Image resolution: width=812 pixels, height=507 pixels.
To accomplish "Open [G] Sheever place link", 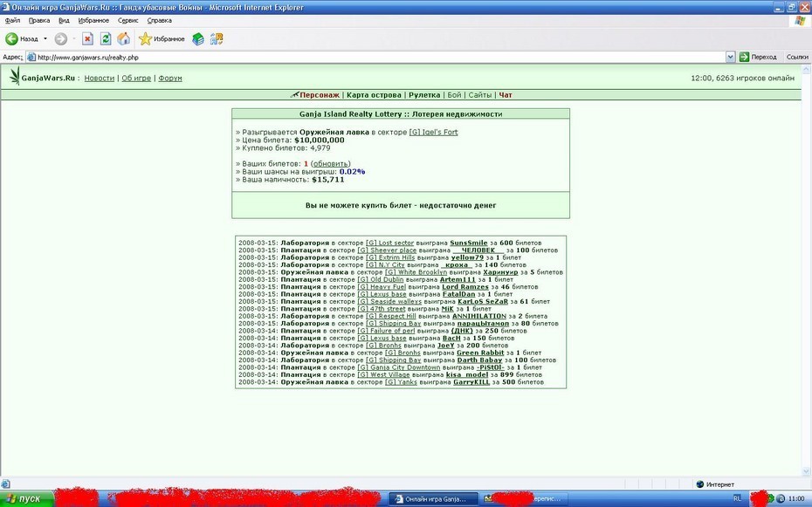I will [x=387, y=250].
